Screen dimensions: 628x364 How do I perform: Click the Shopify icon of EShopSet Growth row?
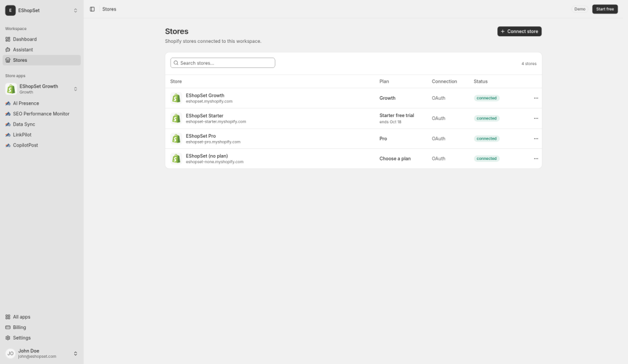(176, 98)
